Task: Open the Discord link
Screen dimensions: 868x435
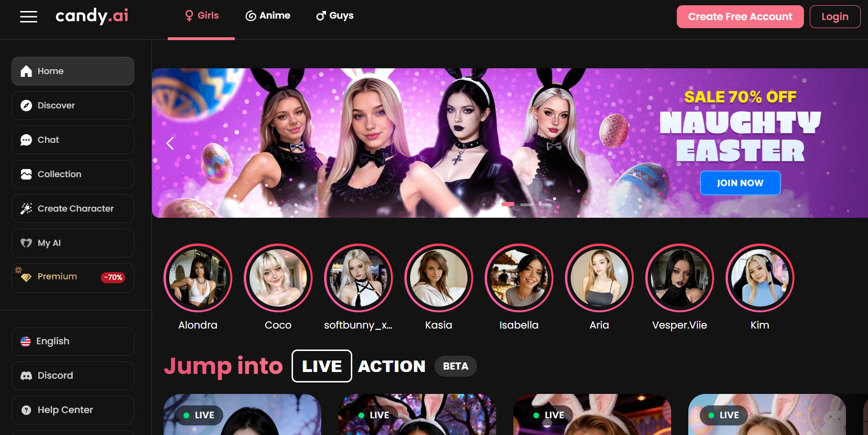Action: [73, 376]
